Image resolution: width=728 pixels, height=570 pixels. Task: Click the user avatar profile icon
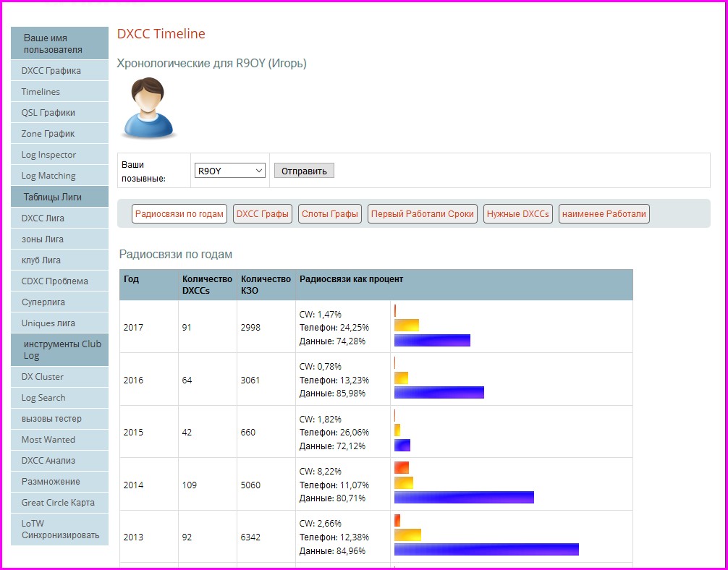pos(149,109)
